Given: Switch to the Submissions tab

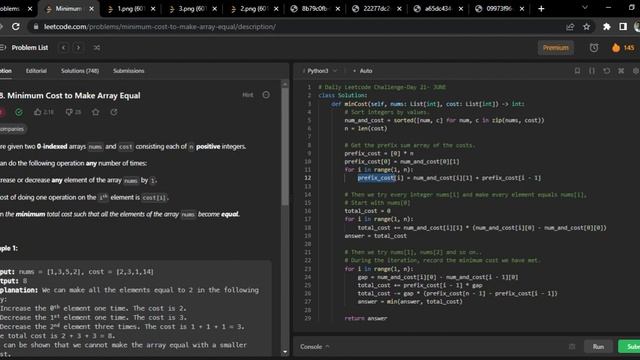Looking at the screenshot, I should 129,71.
